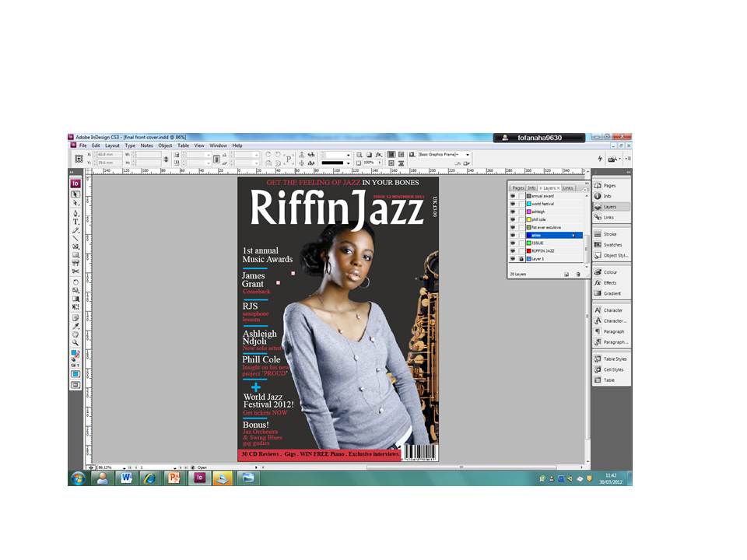This screenshot has height=560, width=747.
Task: Hide the world festival layer
Action: coord(513,204)
